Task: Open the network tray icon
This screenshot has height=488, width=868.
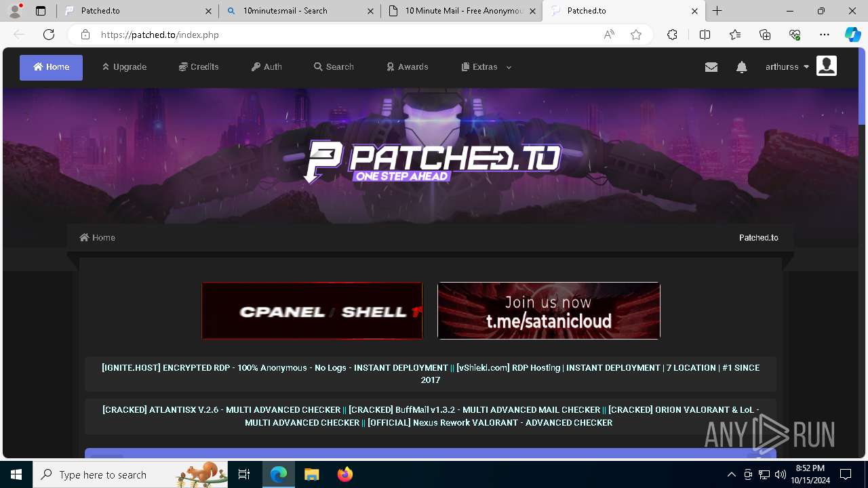Action: point(764,474)
